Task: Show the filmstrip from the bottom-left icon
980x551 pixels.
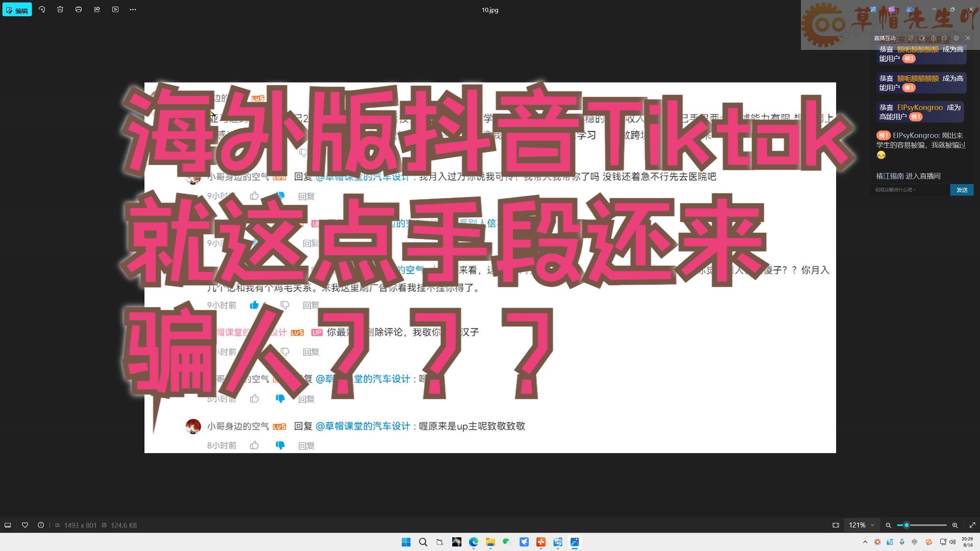Action: point(8,525)
